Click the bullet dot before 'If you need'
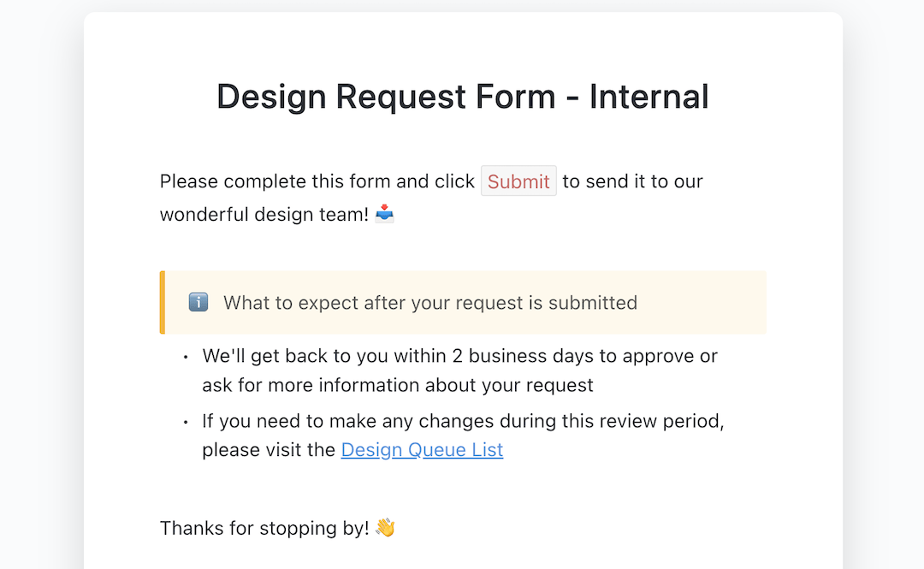The width and height of the screenshot is (924, 569). 186,423
